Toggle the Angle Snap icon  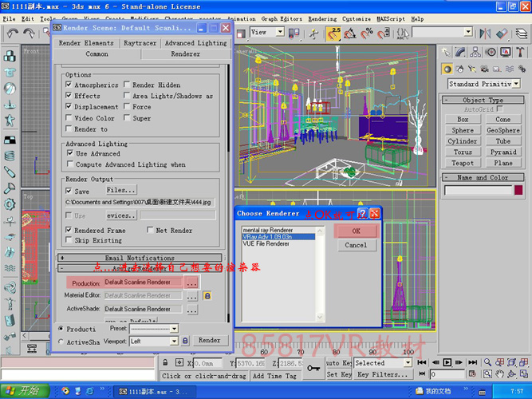point(350,34)
